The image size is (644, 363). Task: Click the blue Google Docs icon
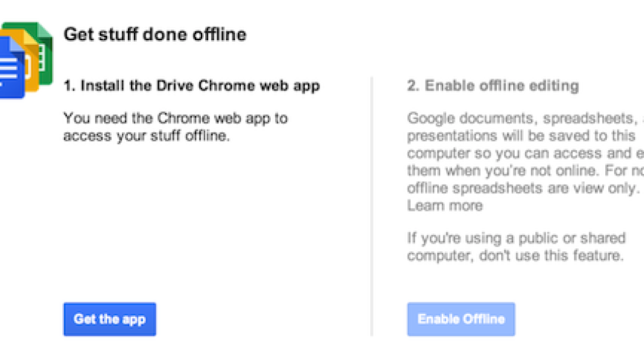(x=12, y=68)
